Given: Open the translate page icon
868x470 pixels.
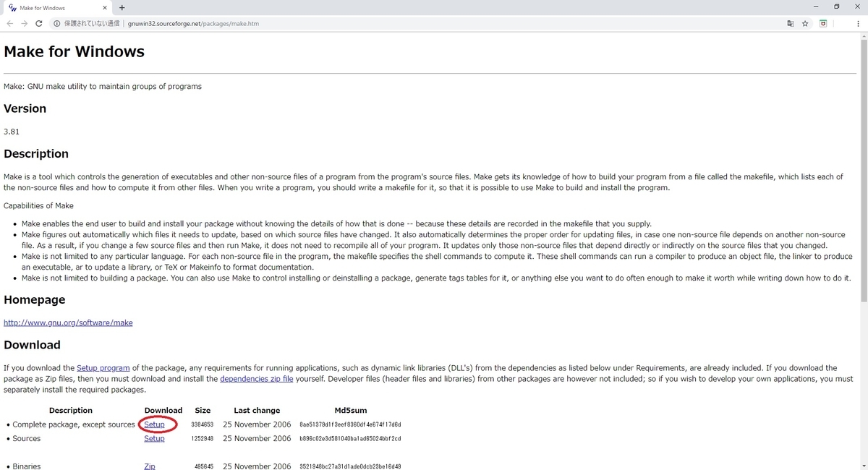Looking at the screenshot, I should tap(791, 23).
